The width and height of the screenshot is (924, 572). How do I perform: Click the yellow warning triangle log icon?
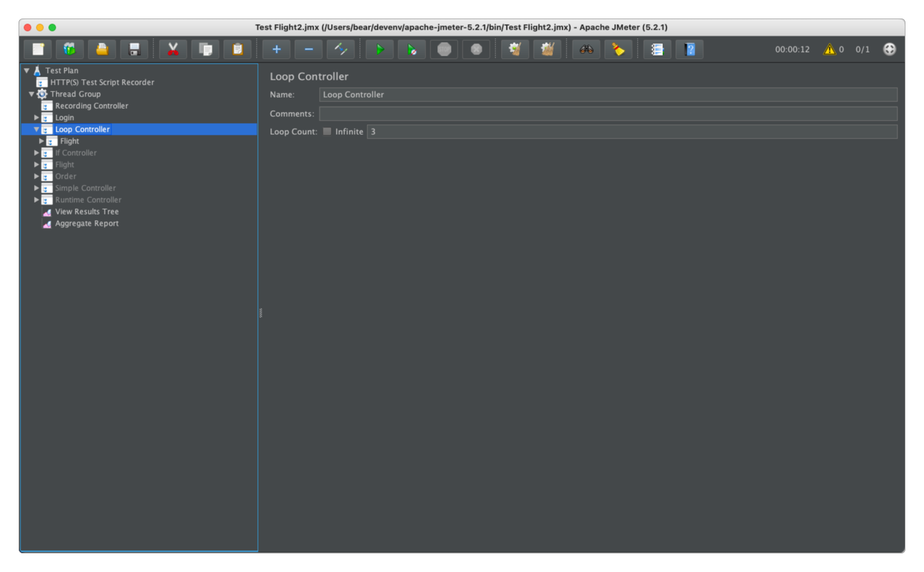[829, 49]
